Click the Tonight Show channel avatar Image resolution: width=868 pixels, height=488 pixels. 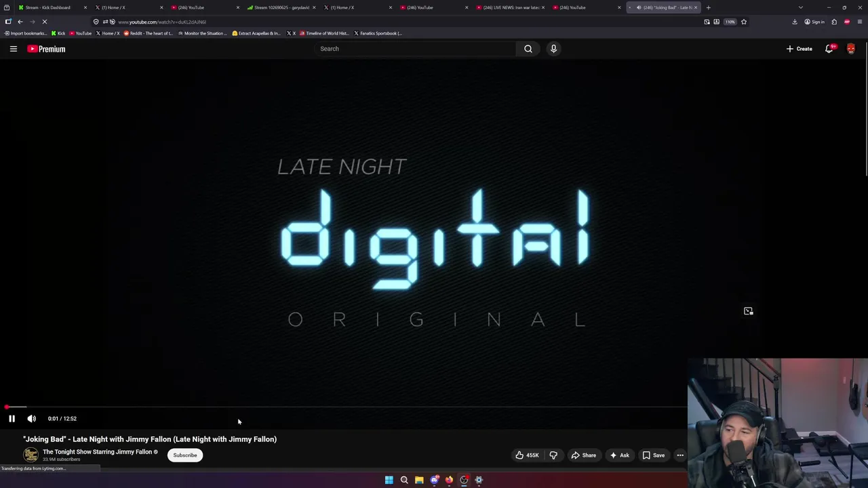[31, 455]
